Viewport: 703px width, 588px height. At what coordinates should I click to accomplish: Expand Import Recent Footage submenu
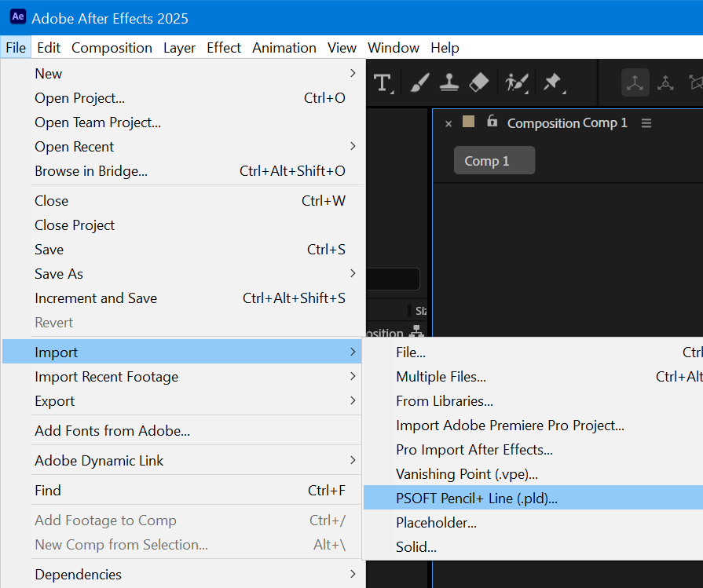pyautogui.click(x=183, y=377)
